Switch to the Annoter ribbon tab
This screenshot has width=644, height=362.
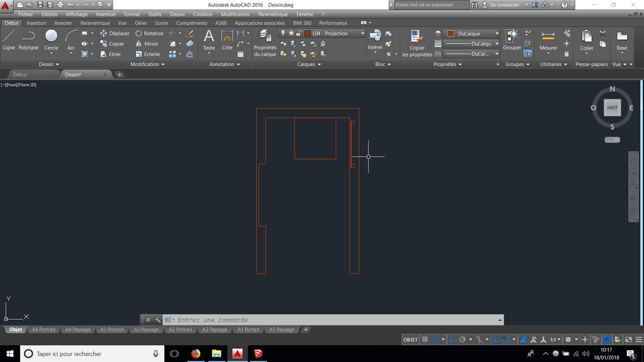[x=63, y=23]
